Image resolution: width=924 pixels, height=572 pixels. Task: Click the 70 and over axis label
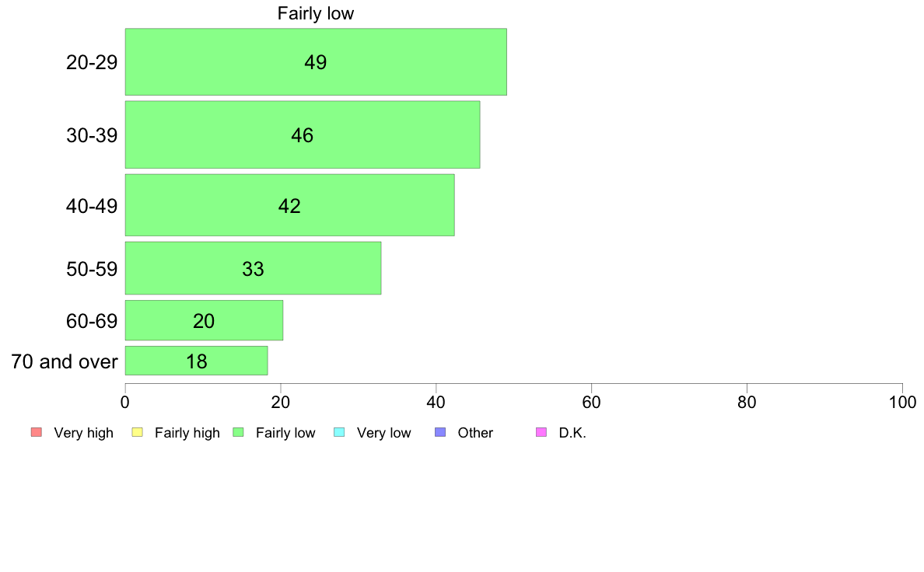click(65, 361)
